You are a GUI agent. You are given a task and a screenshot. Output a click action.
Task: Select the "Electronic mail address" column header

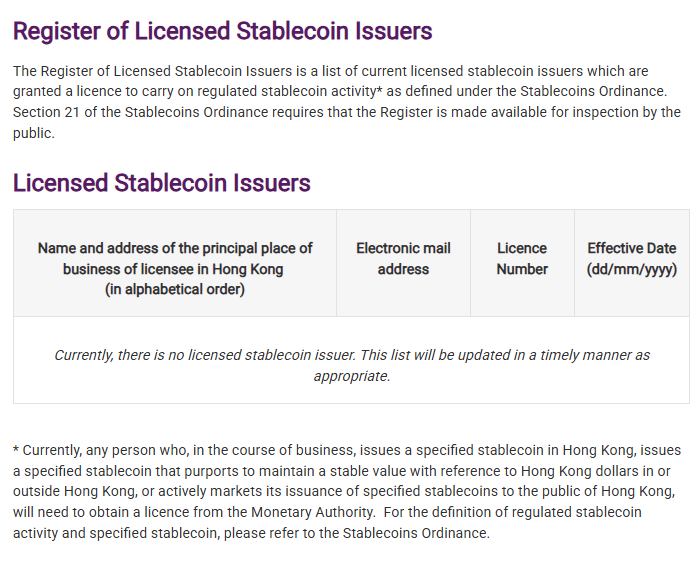[403, 258]
